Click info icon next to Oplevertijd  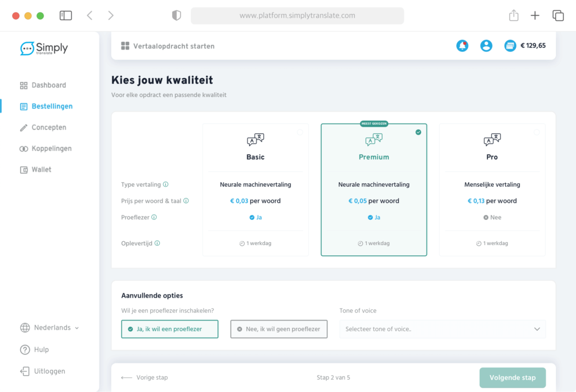pos(157,244)
